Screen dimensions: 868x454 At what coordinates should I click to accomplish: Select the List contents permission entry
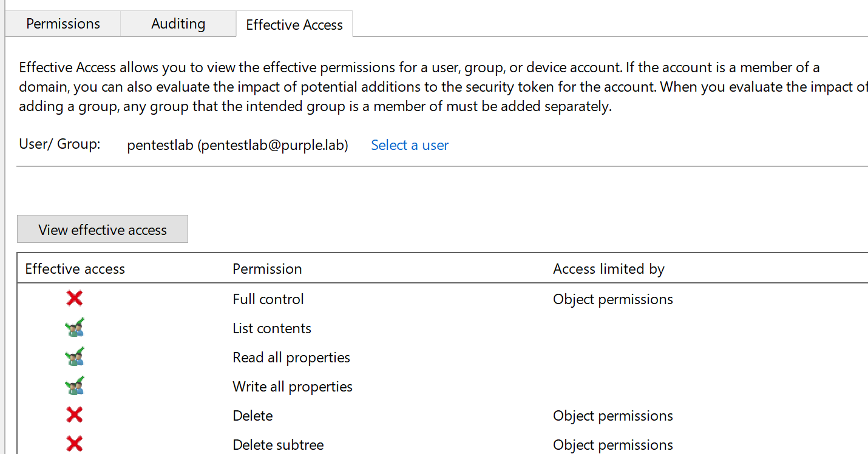pos(272,328)
